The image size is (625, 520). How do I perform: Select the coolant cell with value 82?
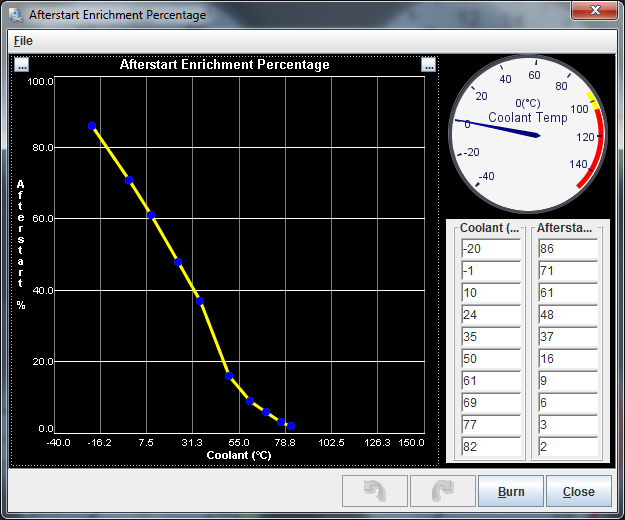tap(490, 447)
